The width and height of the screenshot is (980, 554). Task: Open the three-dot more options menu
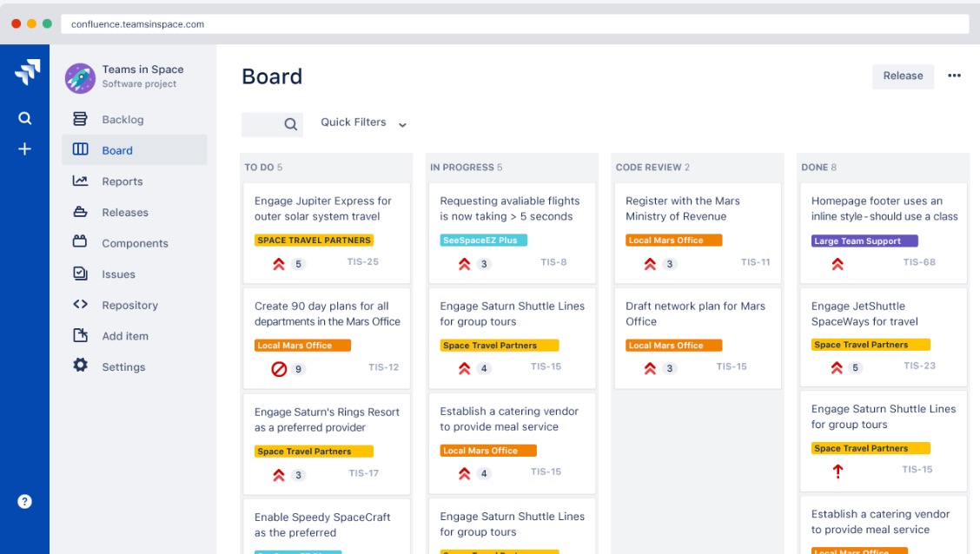click(955, 76)
